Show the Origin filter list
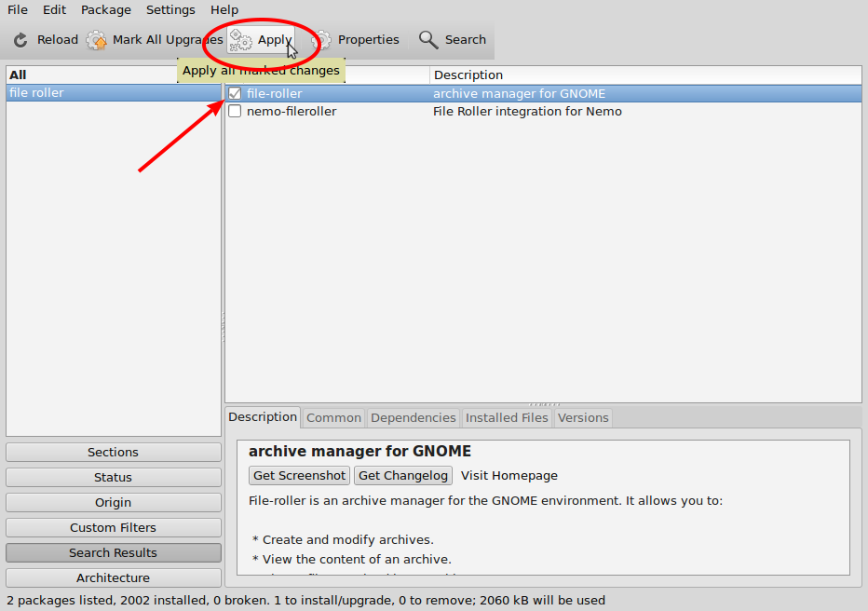This screenshot has width=868, height=611. point(113,503)
